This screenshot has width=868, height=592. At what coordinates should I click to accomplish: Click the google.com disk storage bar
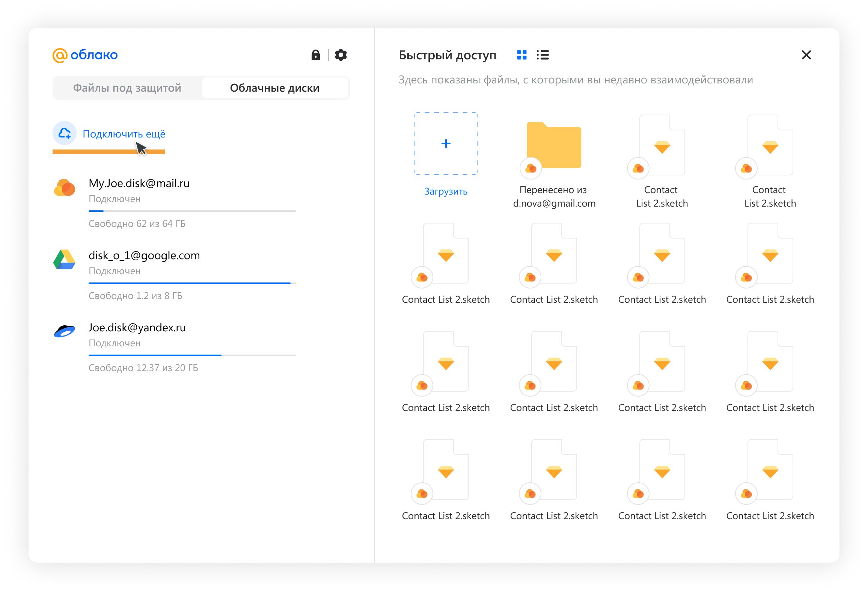coord(192,283)
